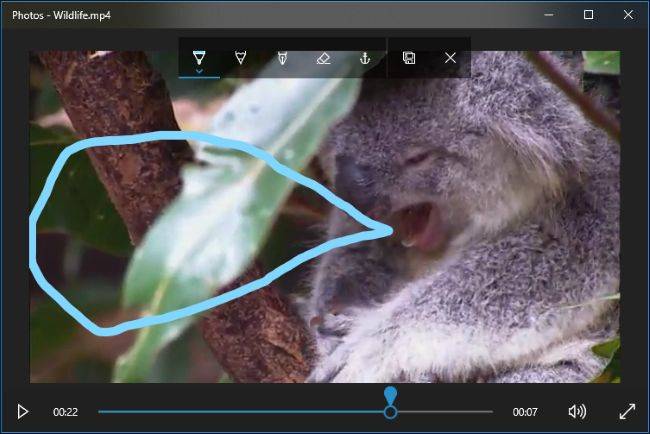650x434 pixels.
Task: Choose the calligraphy pen tool
Action: click(282, 58)
